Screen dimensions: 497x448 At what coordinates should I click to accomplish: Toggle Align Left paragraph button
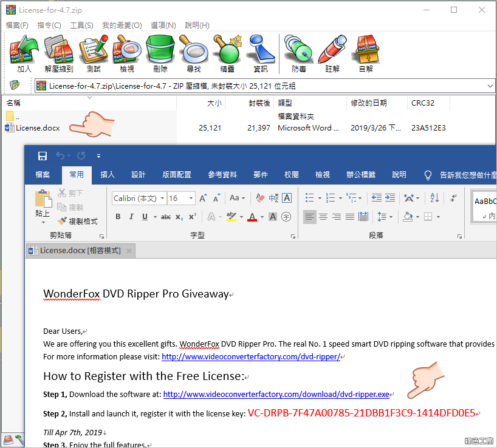(310, 217)
